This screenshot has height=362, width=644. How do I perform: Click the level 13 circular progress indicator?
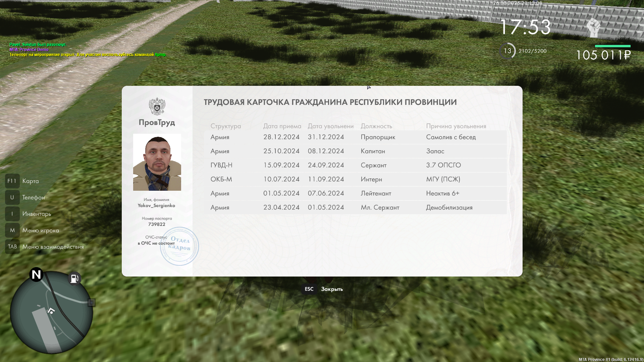[507, 51]
